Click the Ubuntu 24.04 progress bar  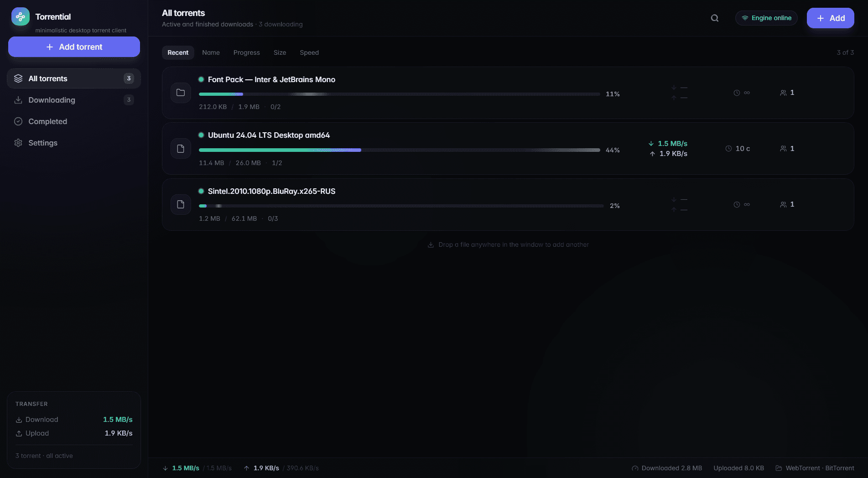click(x=400, y=150)
